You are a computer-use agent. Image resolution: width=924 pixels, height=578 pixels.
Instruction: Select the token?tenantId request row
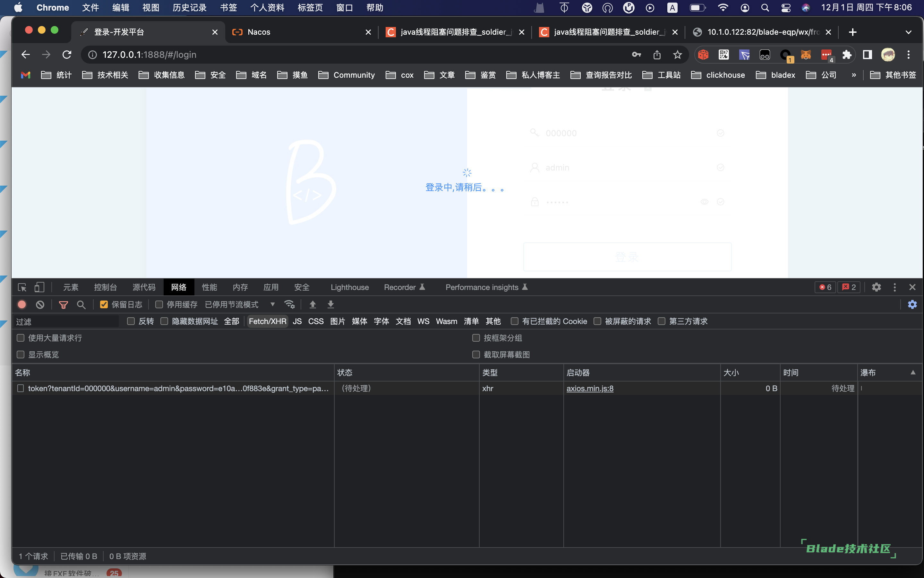466,389
